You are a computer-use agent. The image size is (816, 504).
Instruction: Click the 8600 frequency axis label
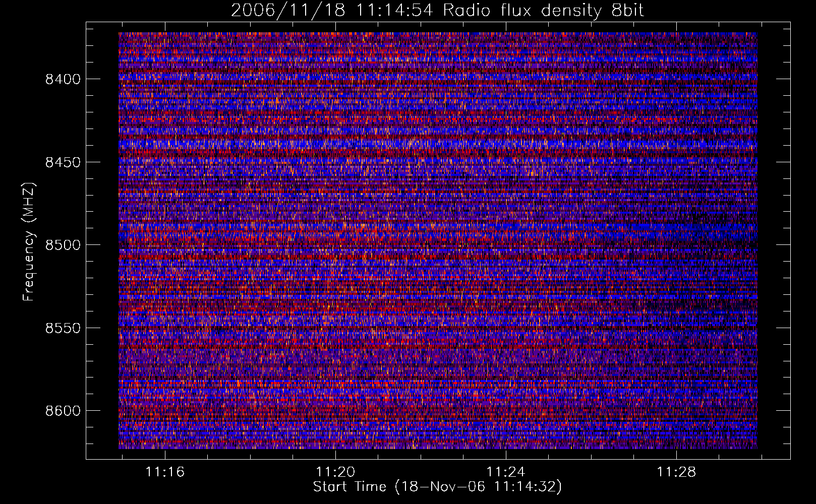point(63,411)
